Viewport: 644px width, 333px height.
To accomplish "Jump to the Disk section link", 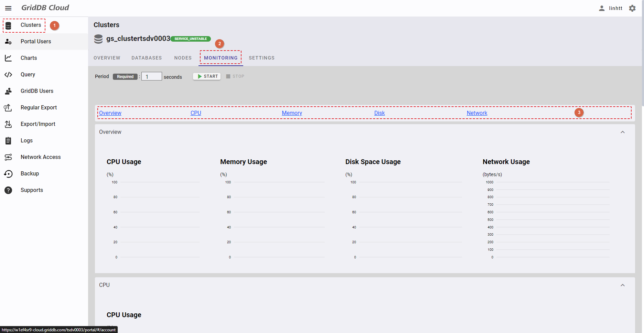I will click(x=379, y=113).
